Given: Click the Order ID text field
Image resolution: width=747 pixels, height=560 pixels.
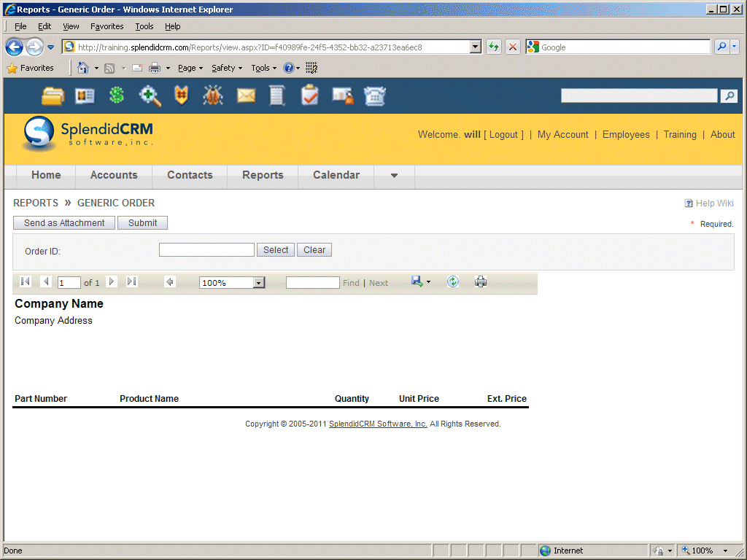Looking at the screenshot, I should pos(206,250).
